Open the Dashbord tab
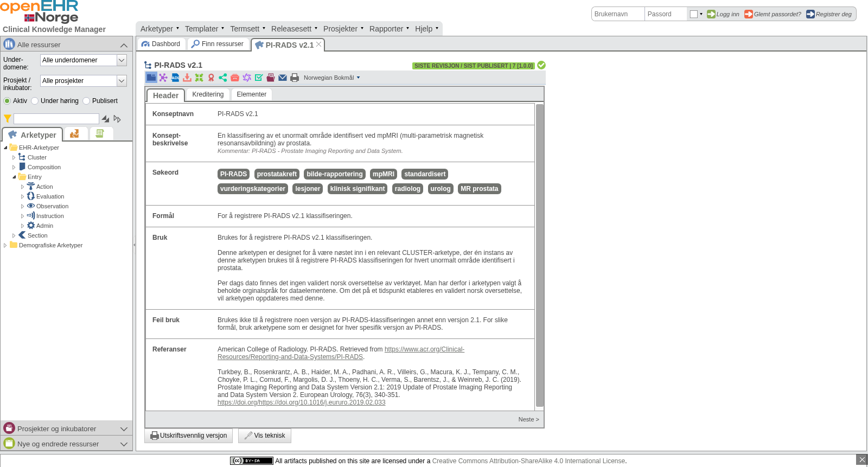Viewport: 868px width, 467px height. point(161,44)
